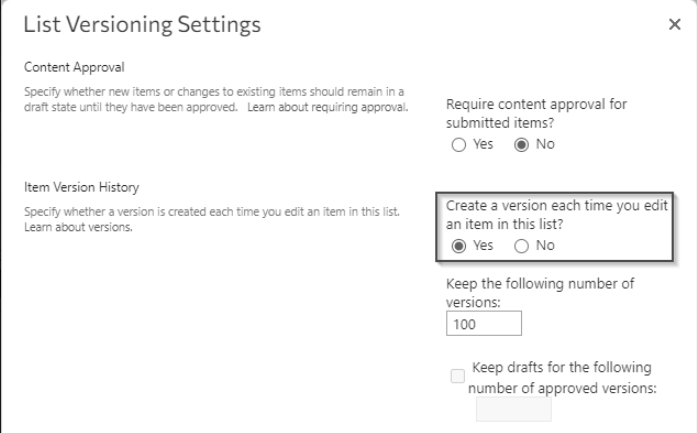Close the List Versioning Settings dialog

pyautogui.click(x=674, y=25)
